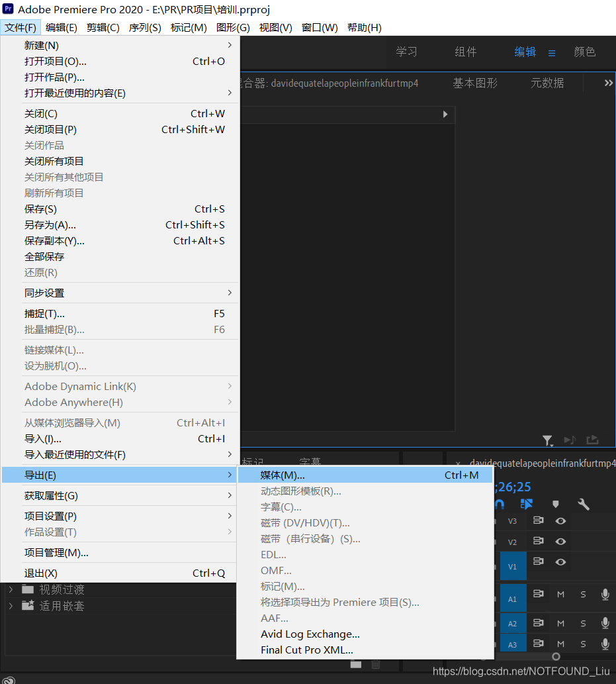Image resolution: width=616 pixels, height=684 pixels.
Task: Expand the 适用嵌套 folder chevron
Action: coord(11,605)
